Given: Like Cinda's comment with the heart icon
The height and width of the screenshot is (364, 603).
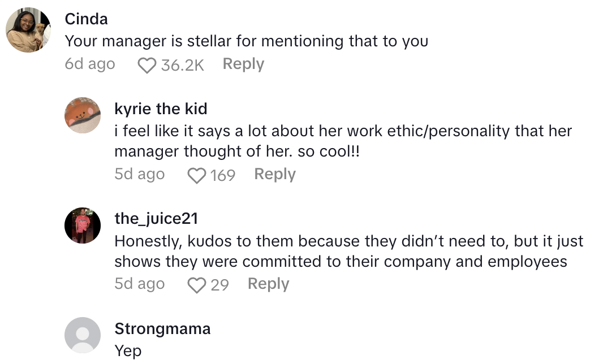Looking at the screenshot, I should tap(147, 66).
